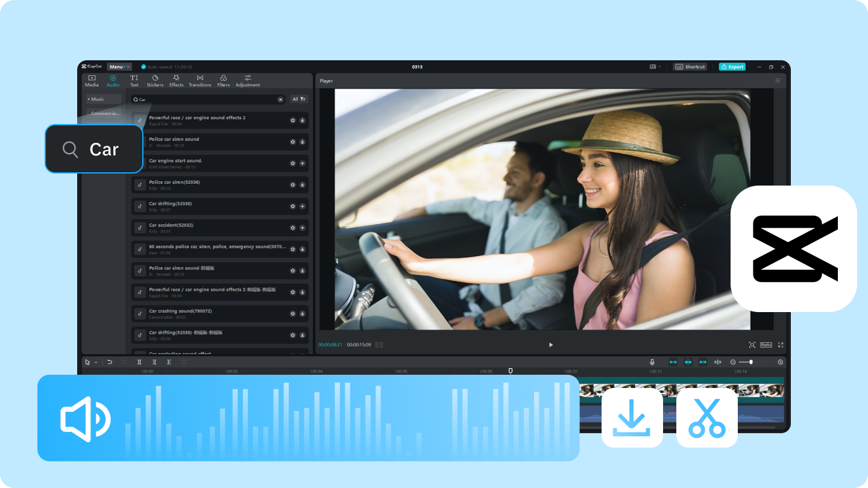The image size is (868, 488).
Task: Open the Menu dropdown
Action: click(x=118, y=66)
